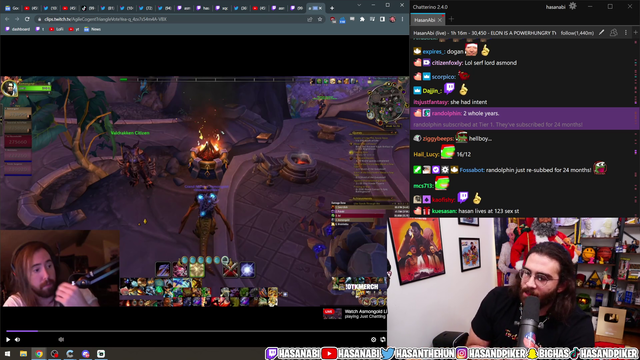Open the dashboard bookmark
The width and height of the screenshot is (640, 360).
point(17,29)
